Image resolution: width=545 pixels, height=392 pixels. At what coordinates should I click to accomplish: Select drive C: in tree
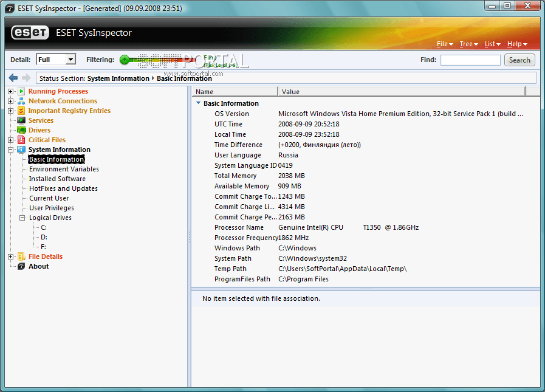click(44, 227)
